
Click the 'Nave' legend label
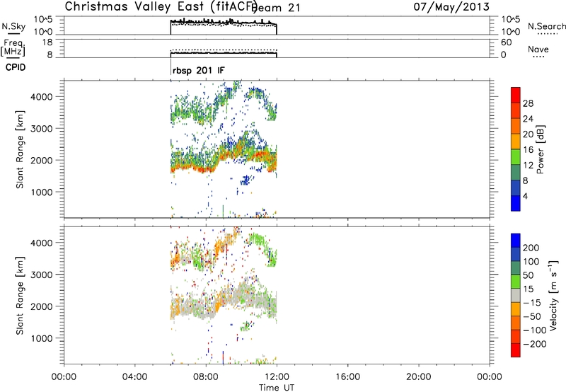pos(538,49)
